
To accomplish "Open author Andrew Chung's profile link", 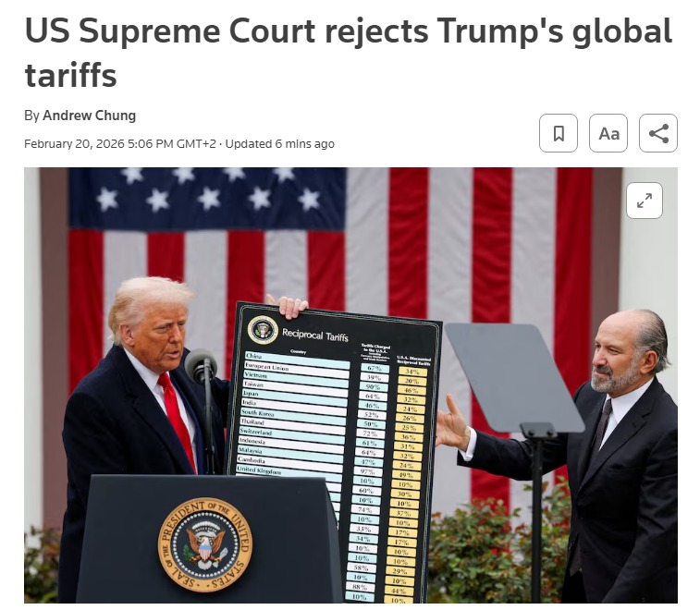I will pyautogui.click(x=90, y=116).
